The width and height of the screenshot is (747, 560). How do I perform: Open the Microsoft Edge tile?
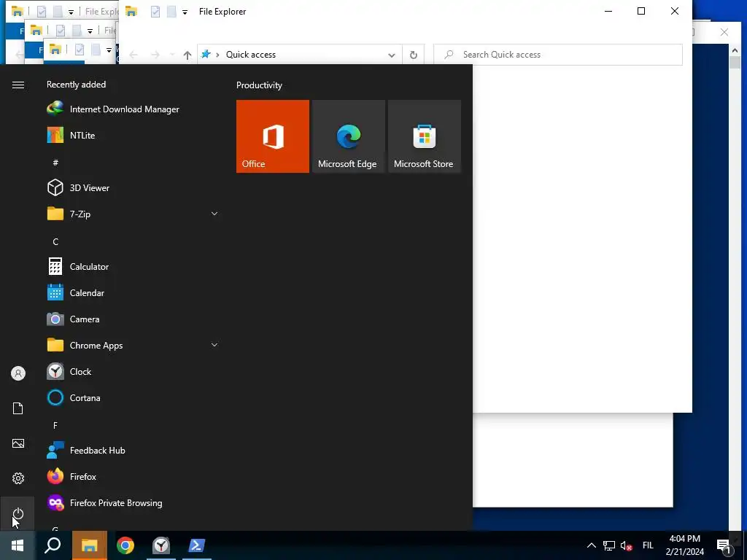(348, 136)
